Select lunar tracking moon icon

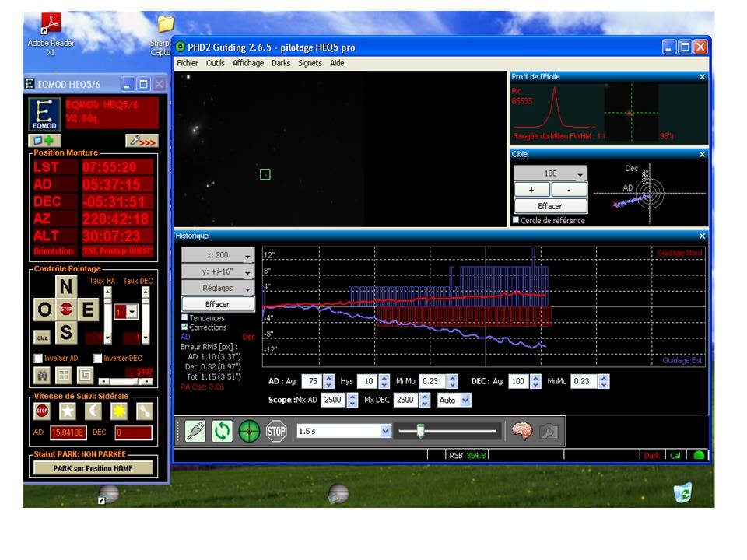(x=93, y=411)
